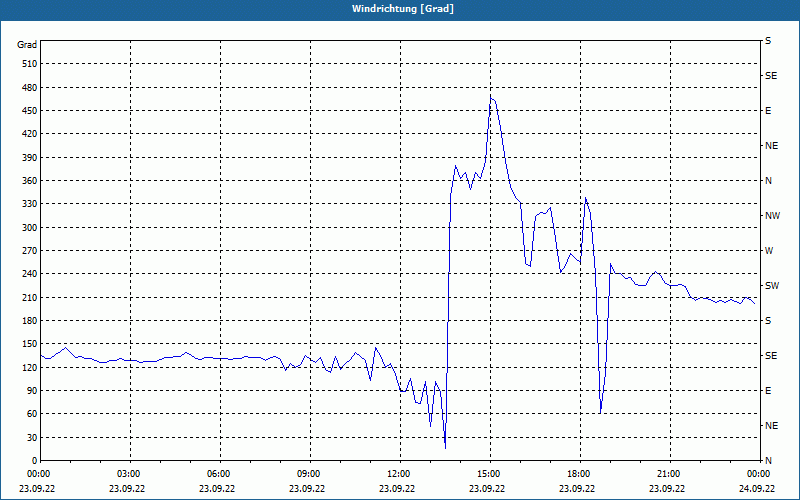Click the 03:00 time label
The width and height of the screenshot is (800, 500).
point(130,474)
